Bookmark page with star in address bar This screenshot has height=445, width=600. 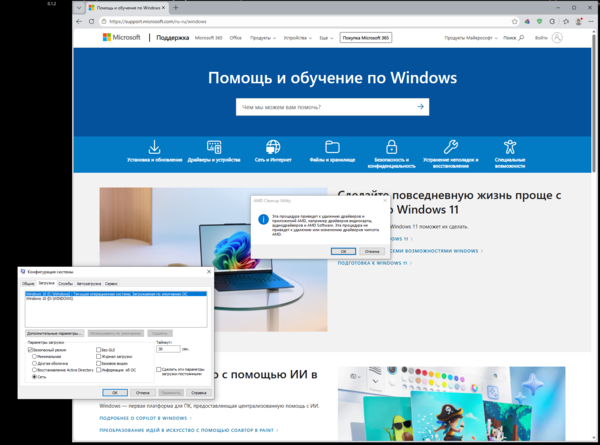point(515,21)
